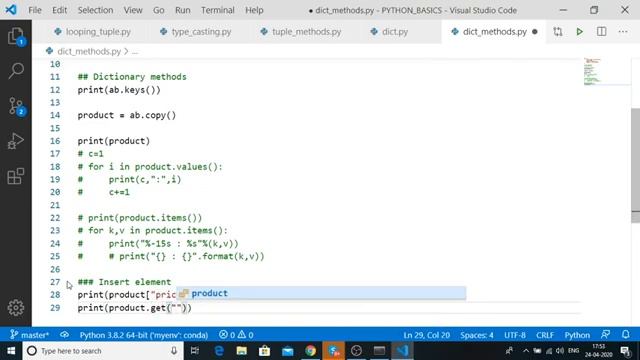This screenshot has width=640, height=360.
Task: Open Mail app from the taskbar
Action: point(287,351)
